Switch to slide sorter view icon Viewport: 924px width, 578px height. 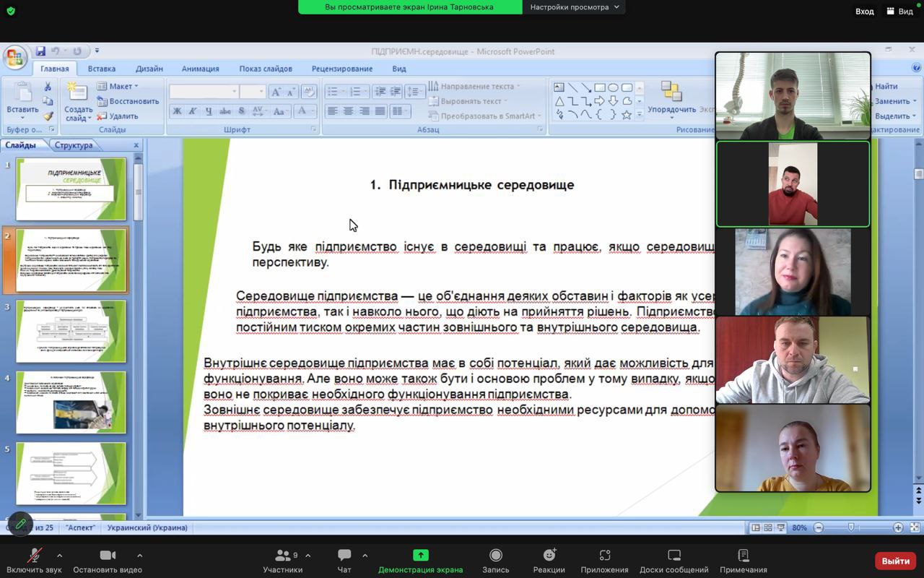pyautogui.click(x=770, y=527)
